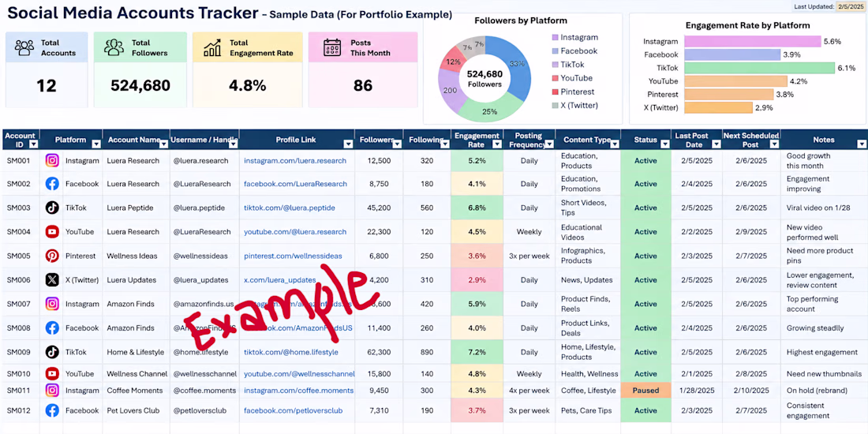
Task: Click the TikTok icon in row SM003
Action: 52,208
